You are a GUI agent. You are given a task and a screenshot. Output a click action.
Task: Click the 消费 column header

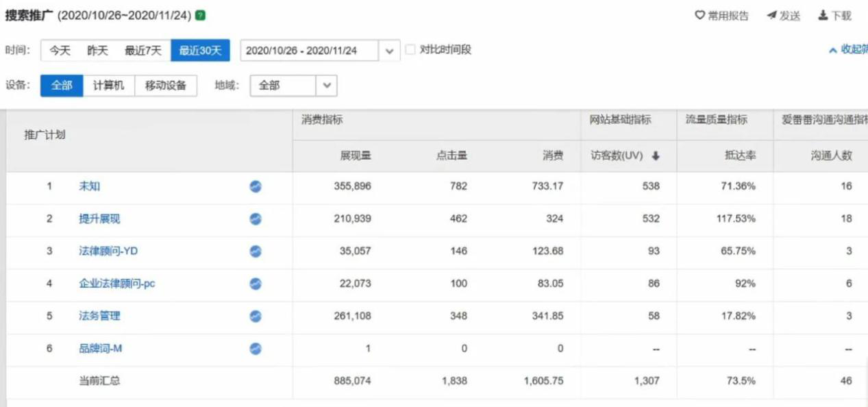point(553,156)
